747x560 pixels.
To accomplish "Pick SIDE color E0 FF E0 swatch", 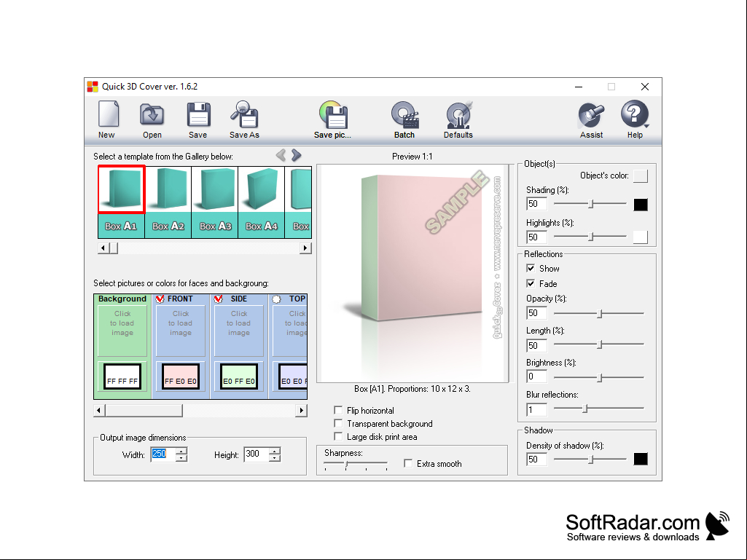I will [239, 376].
